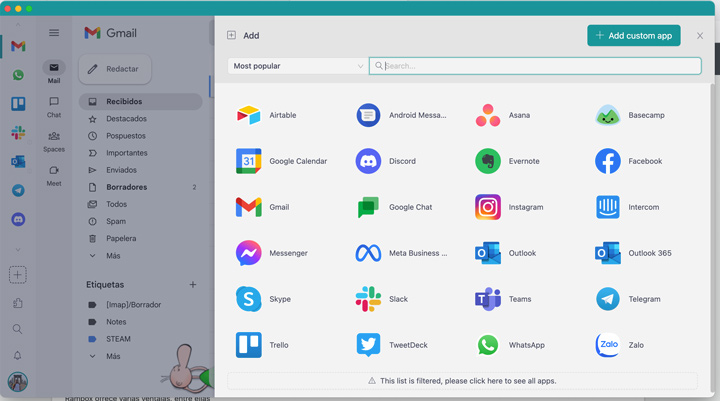
Task: Add the Intercom app
Action: pos(627,207)
